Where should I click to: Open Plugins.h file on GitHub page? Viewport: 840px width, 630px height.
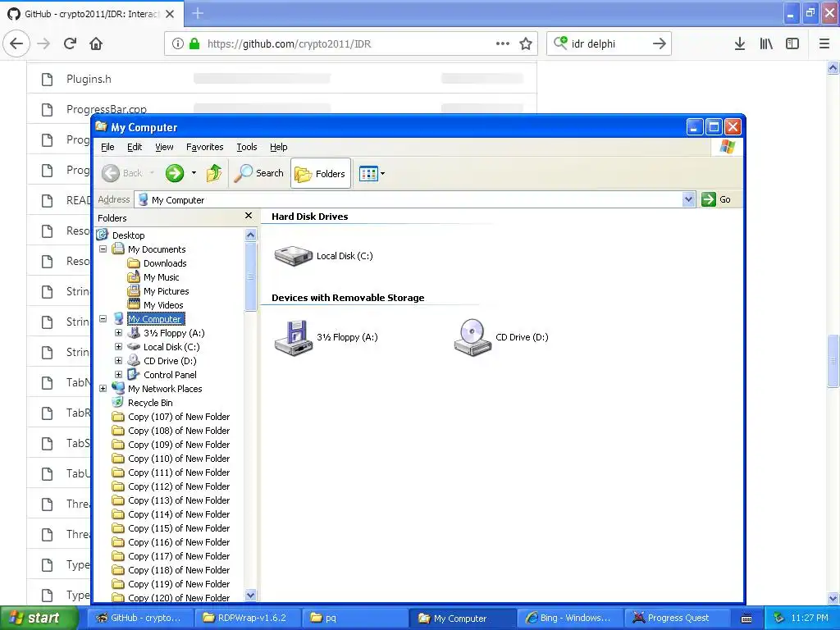click(x=89, y=79)
